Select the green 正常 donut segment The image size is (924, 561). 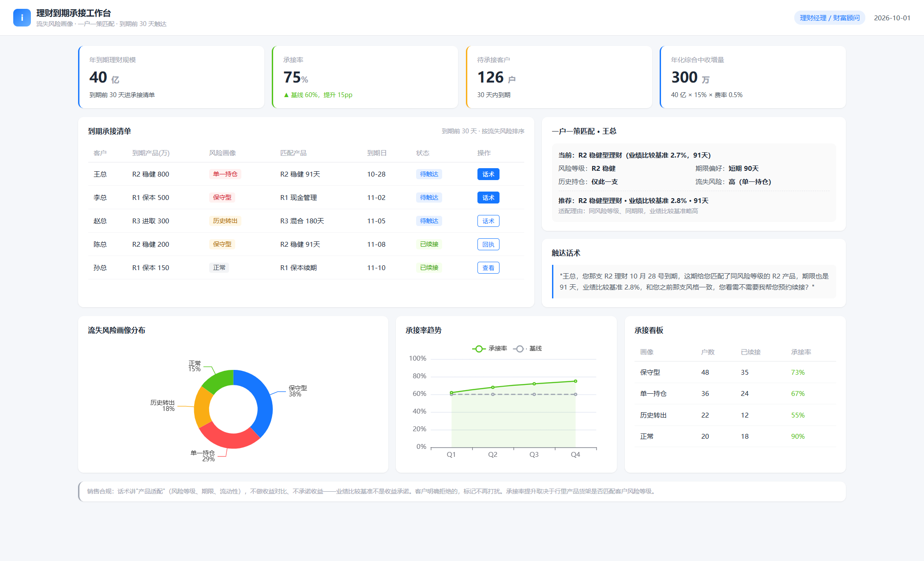(x=220, y=380)
